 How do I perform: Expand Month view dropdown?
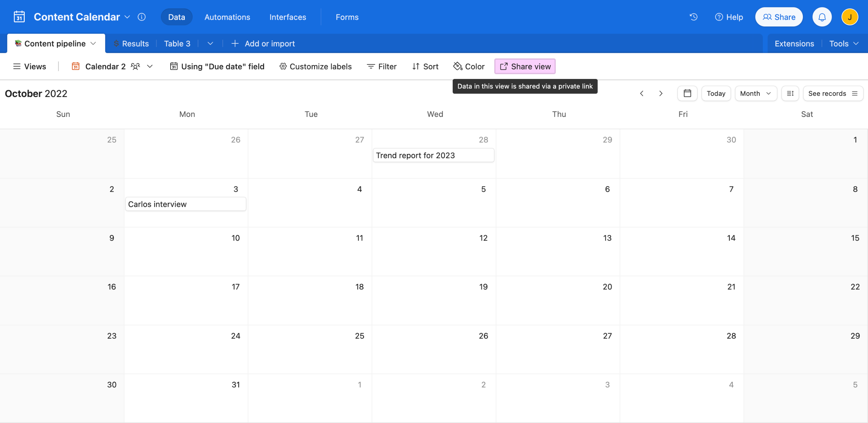click(x=755, y=93)
